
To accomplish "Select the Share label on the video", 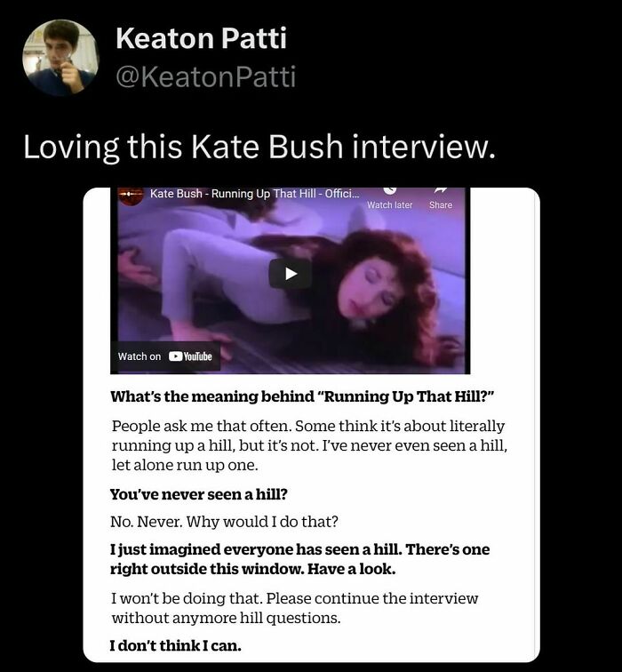I will pyautogui.click(x=441, y=204).
